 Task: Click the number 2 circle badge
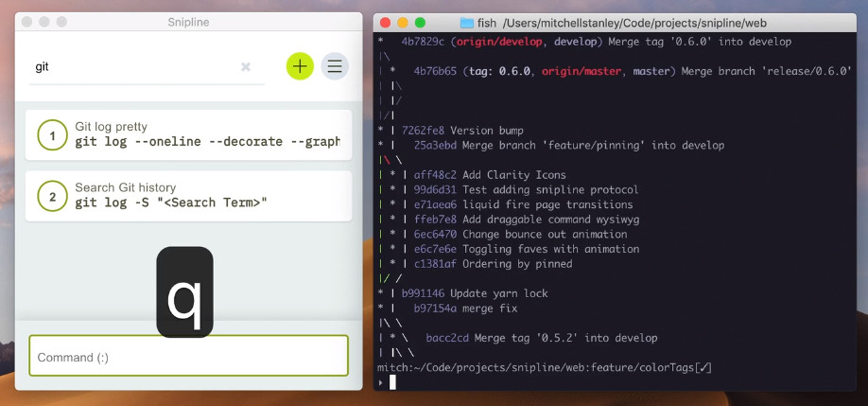[53, 196]
